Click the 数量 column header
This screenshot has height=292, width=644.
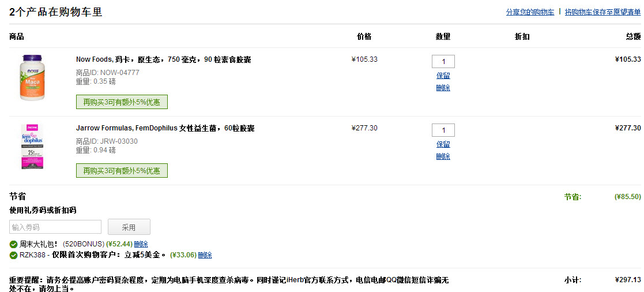point(443,36)
